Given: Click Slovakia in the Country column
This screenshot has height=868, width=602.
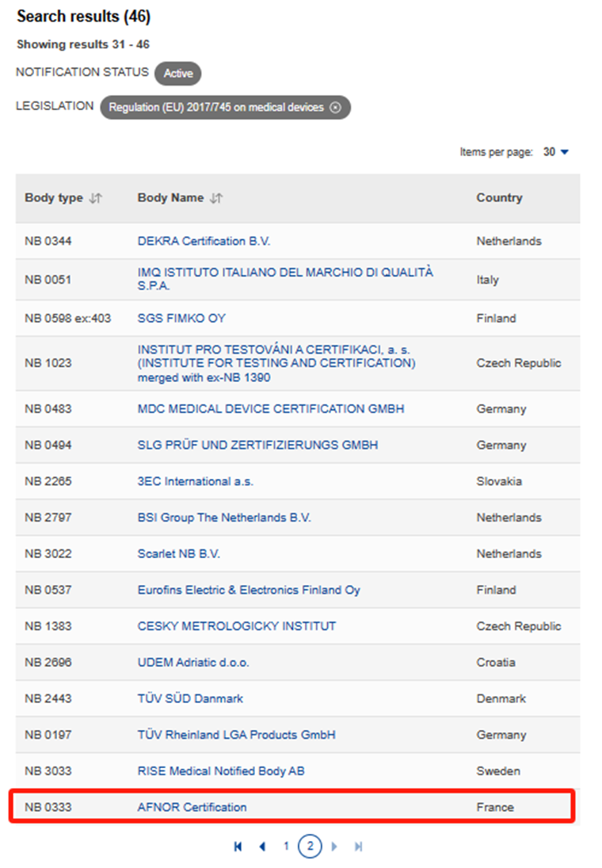Looking at the screenshot, I should pyautogui.click(x=499, y=482).
